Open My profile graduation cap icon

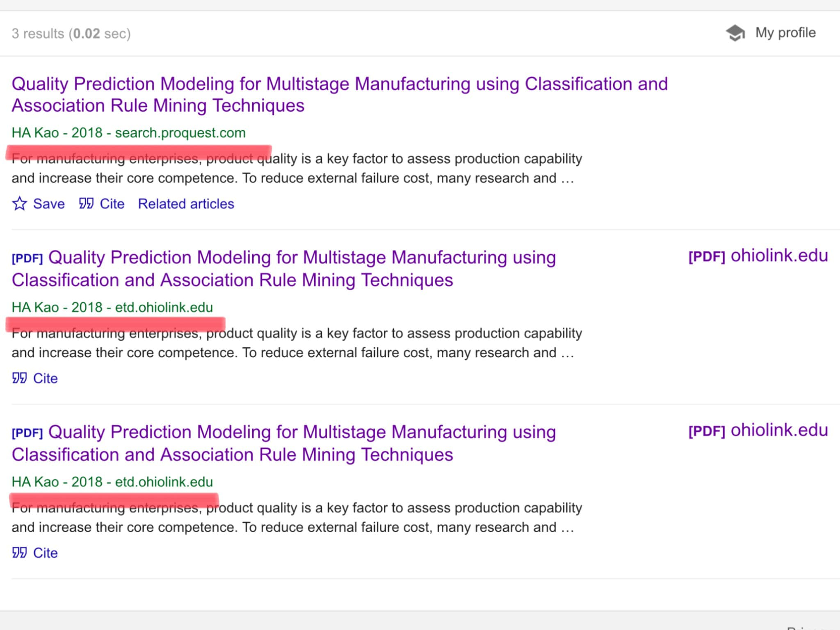click(x=735, y=33)
